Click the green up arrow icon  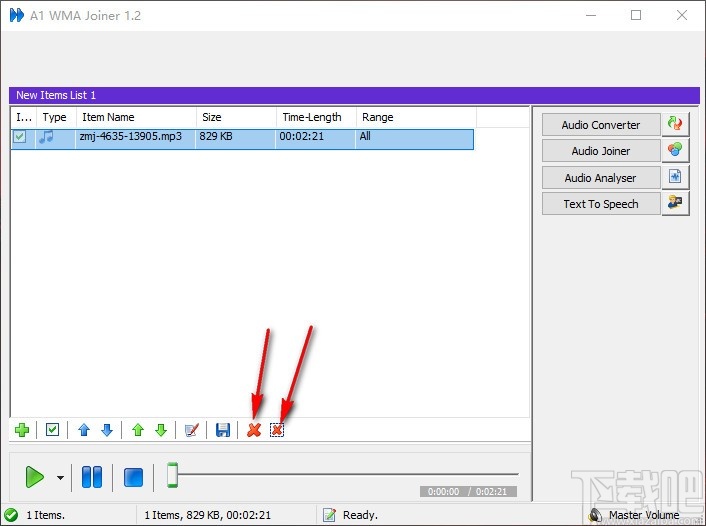click(138, 430)
